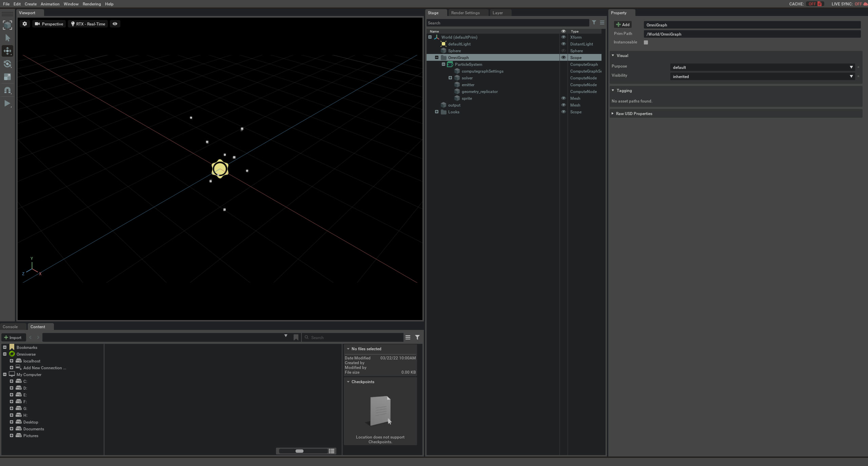Image resolution: width=868 pixels, height=466 pixels.
Task: Click the Import button
Action: pos(13,337)
